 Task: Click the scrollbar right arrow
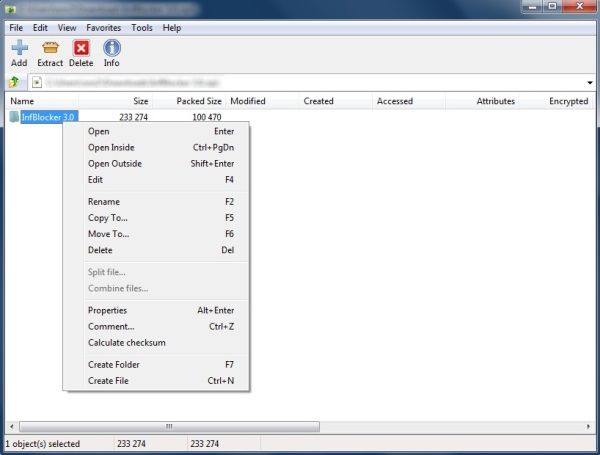click(x=588, y=426)
